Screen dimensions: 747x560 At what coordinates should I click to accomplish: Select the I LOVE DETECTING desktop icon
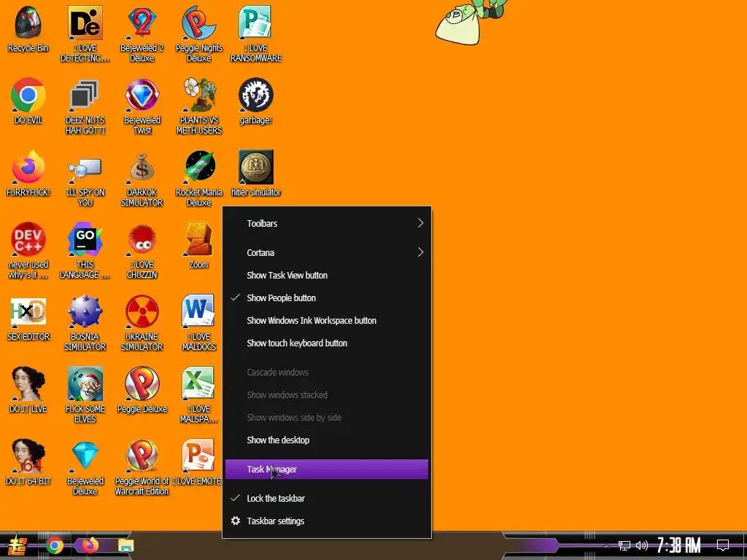(x=85, y=23)
